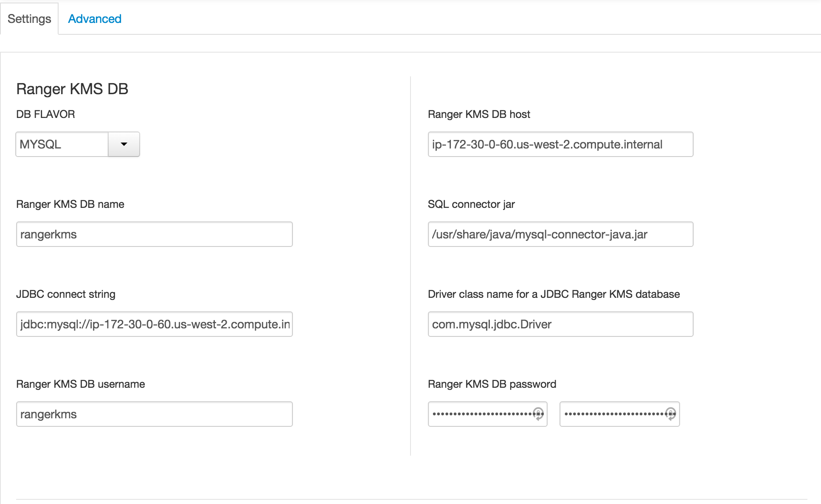Open the Advanced tab
The width and height of the screenshot is (821, 504).
95,19
